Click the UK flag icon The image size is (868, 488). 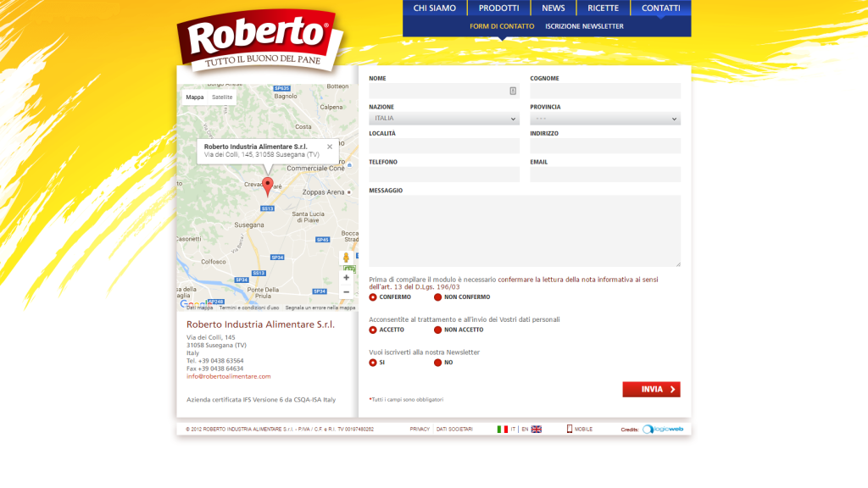(537, 430)
